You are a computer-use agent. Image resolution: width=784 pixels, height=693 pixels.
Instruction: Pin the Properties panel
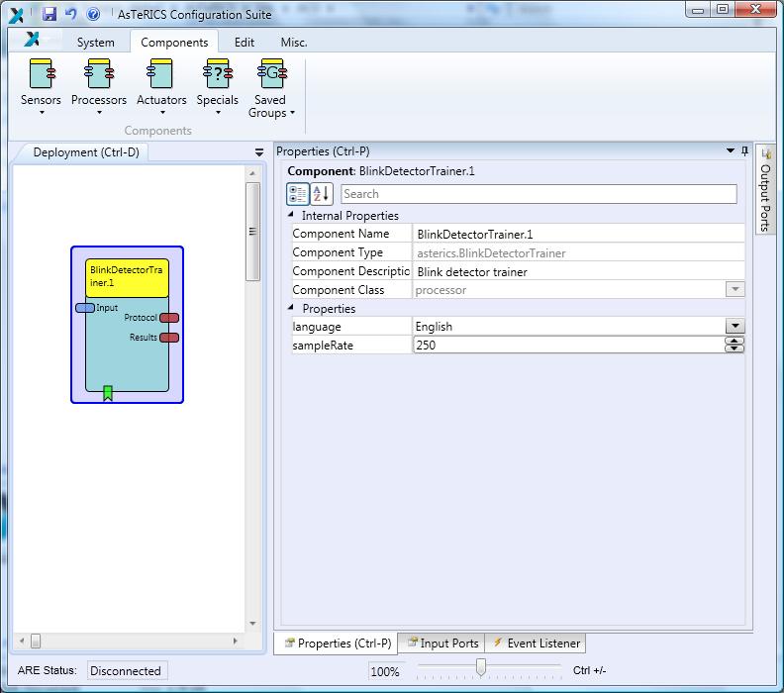click(745, 151)
